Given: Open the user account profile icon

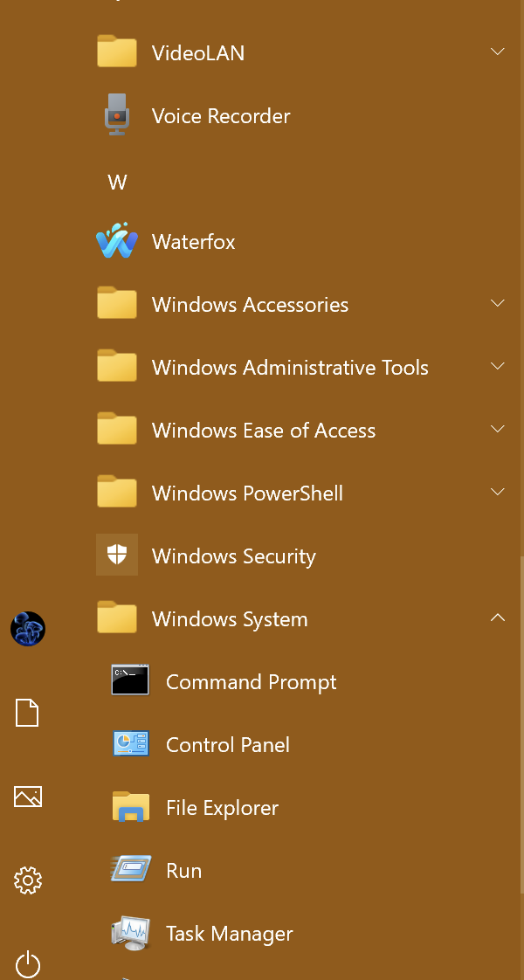Looking at the screenshot, I should click(x=27, y=629).
